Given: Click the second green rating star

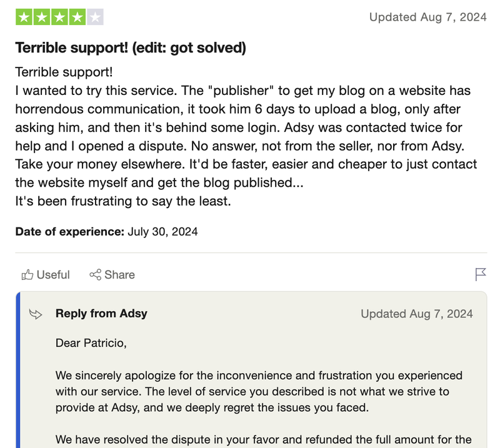Looking at the screenshot, I should pyautogui.click(x=41, y=17).
